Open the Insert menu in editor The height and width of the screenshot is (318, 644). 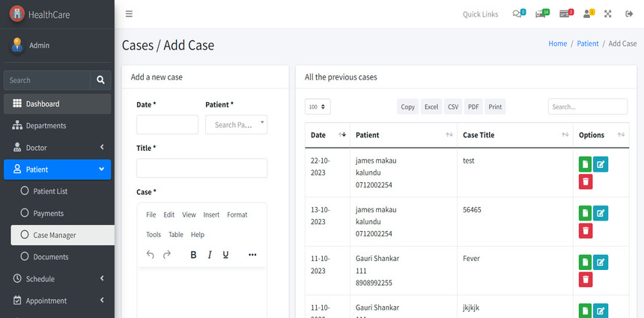tap(211, 214)
